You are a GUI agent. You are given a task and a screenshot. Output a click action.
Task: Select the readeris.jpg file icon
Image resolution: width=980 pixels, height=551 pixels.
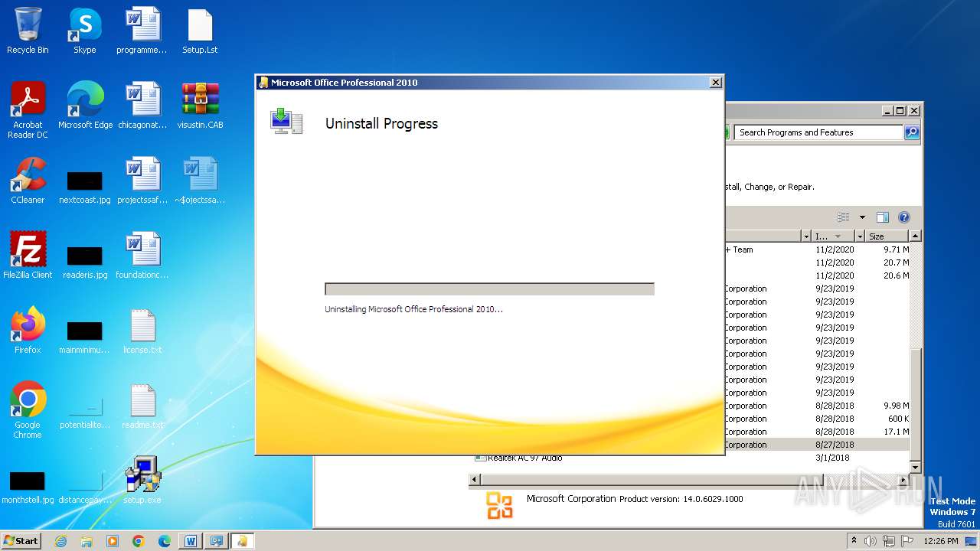pos(84,260)
